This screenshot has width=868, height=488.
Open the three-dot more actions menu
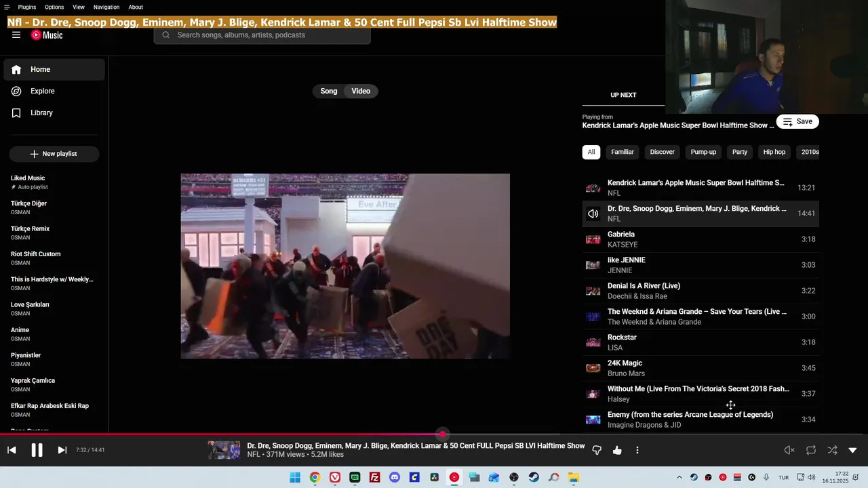click(x=637, y=450)
